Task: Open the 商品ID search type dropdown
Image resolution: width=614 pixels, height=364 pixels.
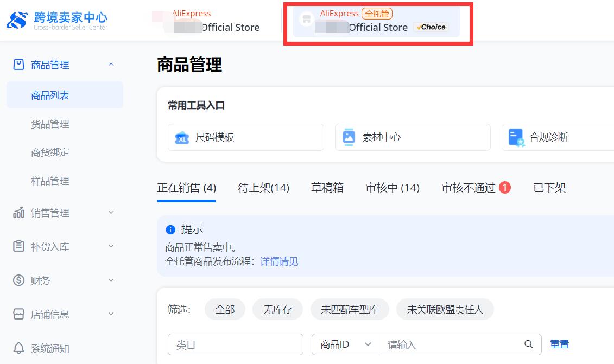Action: click(x=344, y=344)
